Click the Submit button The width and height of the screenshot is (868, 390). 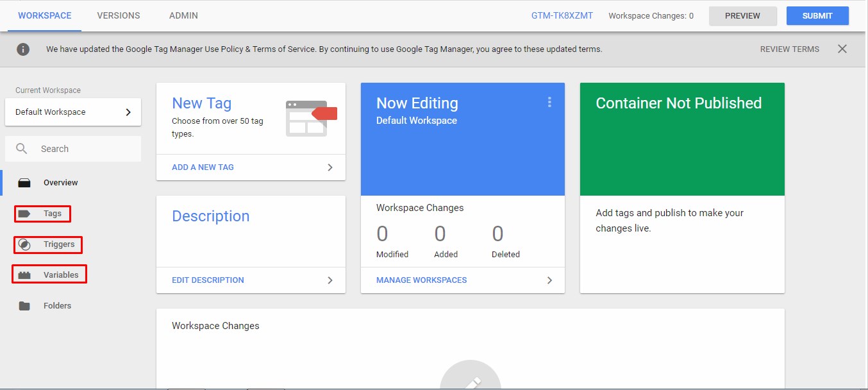click(817, 16)
